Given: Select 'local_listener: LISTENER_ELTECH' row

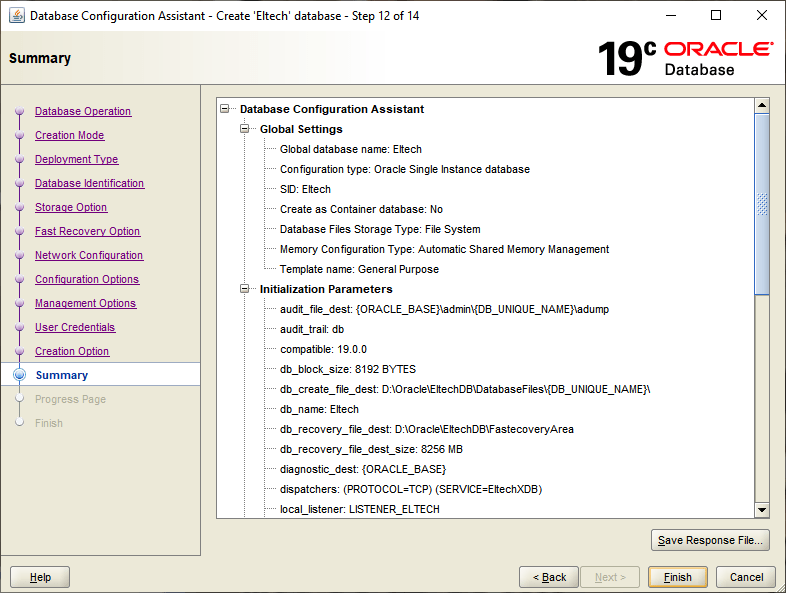Looking at the screenshot, I should tap(360, 509).
